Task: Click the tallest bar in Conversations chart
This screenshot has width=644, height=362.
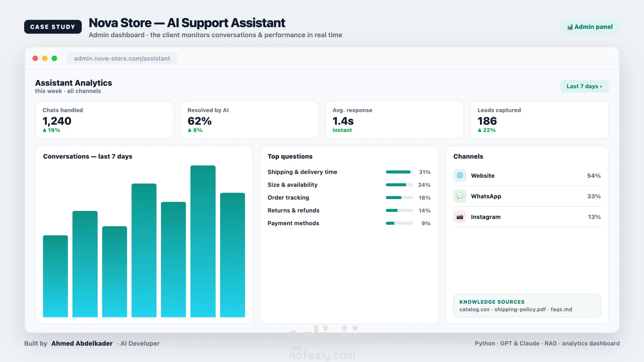Action: pyautogui.click(x=203, y=241)
